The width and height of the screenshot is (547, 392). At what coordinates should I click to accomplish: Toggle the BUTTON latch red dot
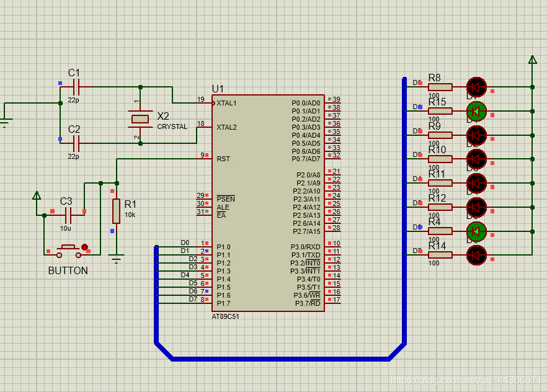[x=85, y=247]
